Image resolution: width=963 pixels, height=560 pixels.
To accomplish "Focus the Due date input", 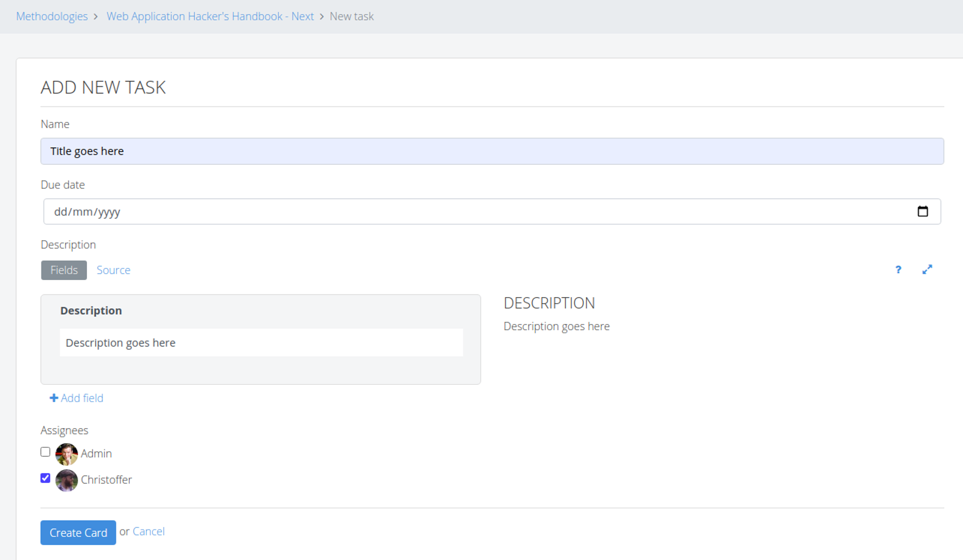I will (492, 211).
